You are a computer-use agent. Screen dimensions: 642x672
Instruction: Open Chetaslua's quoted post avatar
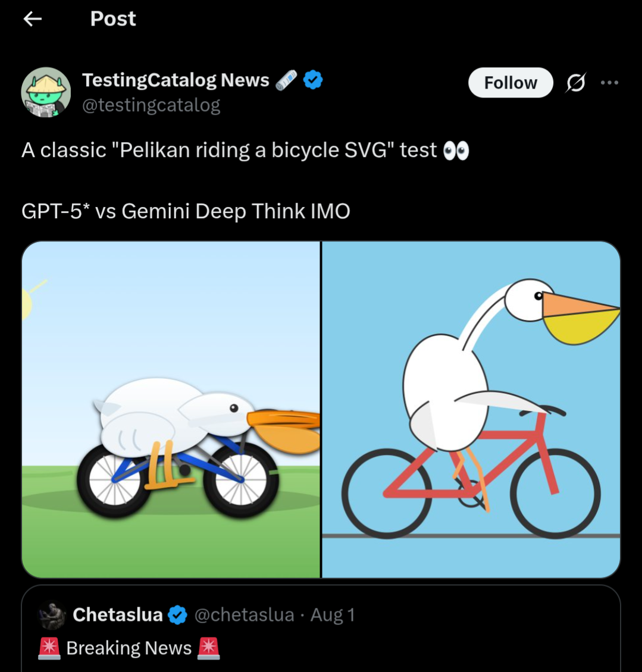click(x=52, y=615)
